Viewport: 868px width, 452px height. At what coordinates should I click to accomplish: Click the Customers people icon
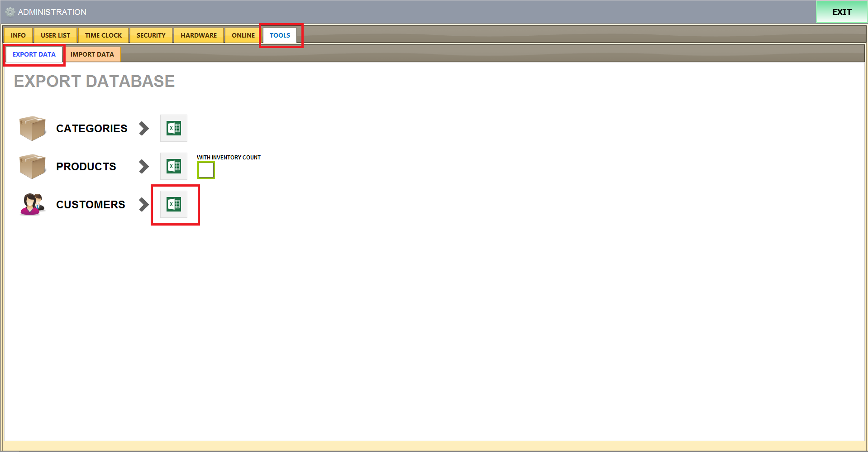33,204
